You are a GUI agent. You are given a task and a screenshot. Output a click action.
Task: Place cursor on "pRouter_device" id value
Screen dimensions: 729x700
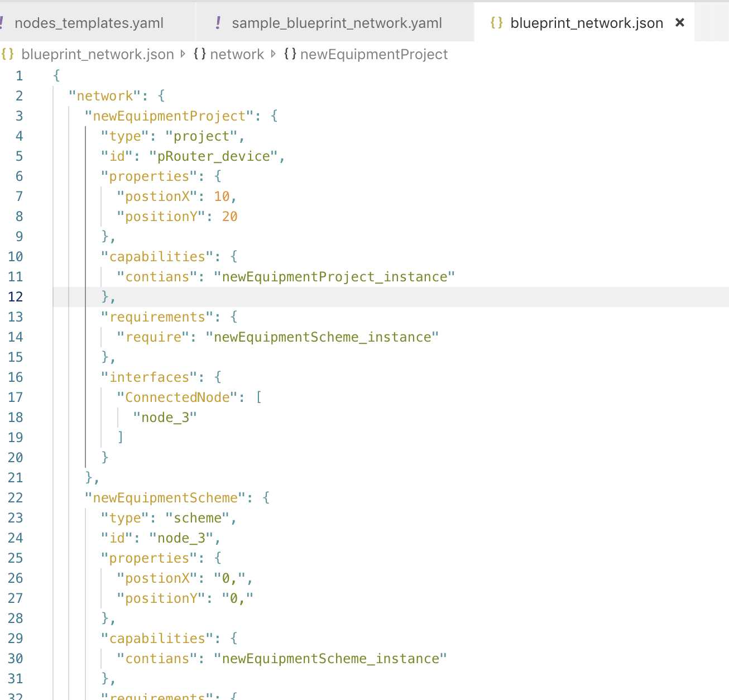(213, 156)
